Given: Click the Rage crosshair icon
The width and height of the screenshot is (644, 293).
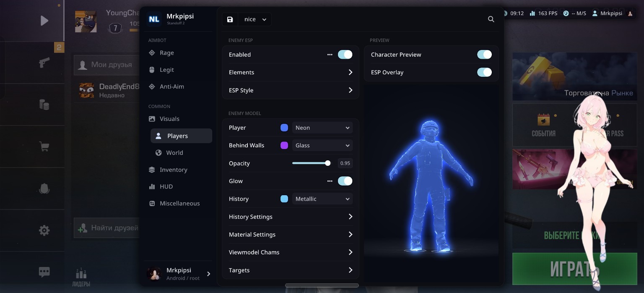Looking at the screenshot, I should (x=152, y=53).
